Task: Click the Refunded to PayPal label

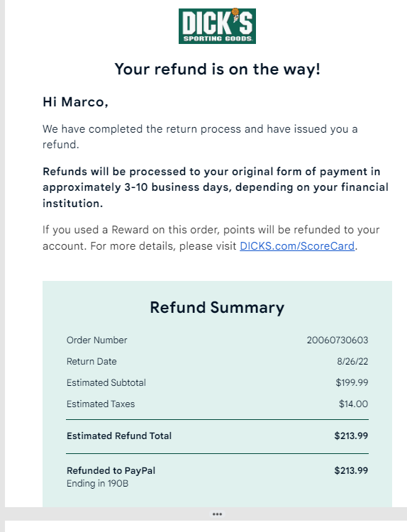Action: (111, 470)
